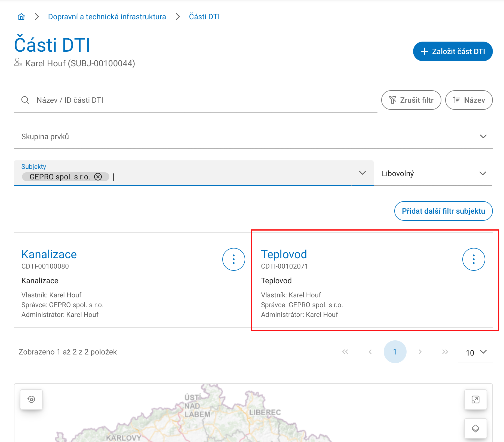Open Kanalizace part title link
Screen dimensions: 504x442
49,254
